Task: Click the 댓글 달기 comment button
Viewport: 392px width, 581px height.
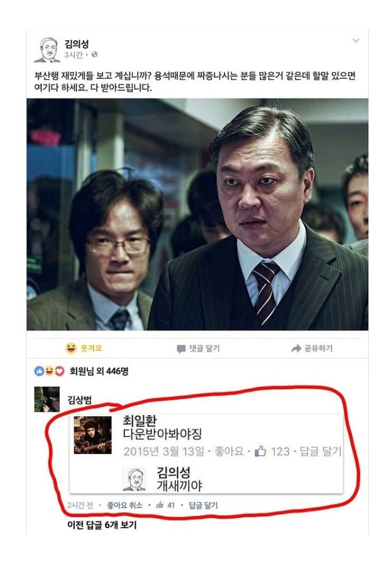Action: (x=198, y=349)
